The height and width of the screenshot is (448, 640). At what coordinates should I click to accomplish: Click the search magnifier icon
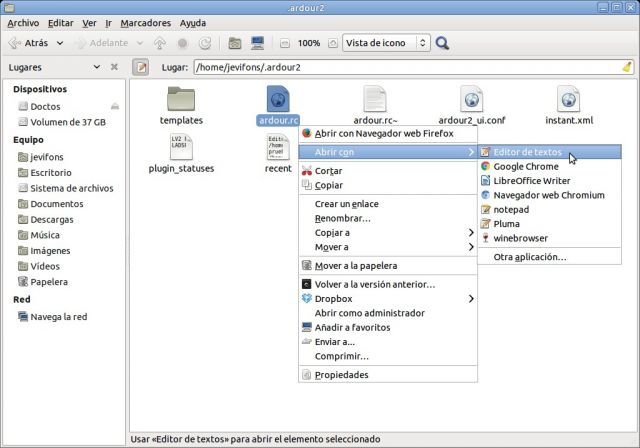click(x=442, y=43)
